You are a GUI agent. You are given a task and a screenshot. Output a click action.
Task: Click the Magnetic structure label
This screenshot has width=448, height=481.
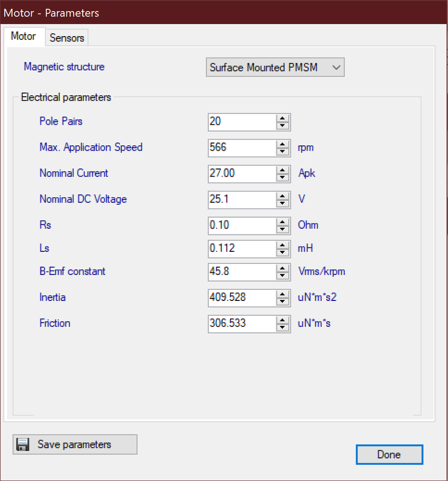coord(64,67)
